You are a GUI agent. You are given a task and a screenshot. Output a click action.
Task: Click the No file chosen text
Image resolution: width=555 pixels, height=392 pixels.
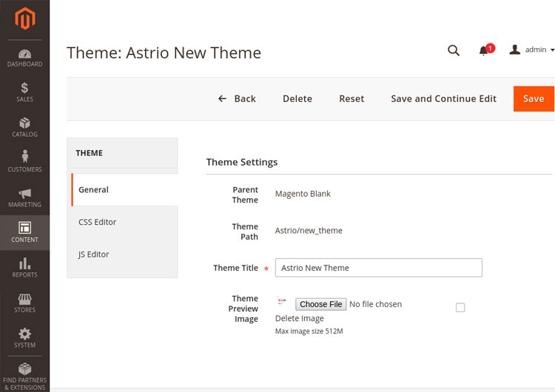click(375, 304)
